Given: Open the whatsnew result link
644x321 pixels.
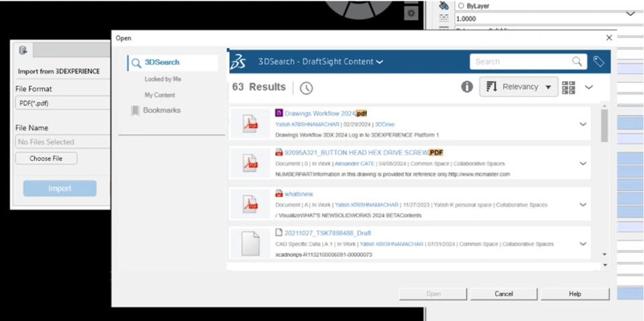Looking at the screenshot, I should pos(299,194).
